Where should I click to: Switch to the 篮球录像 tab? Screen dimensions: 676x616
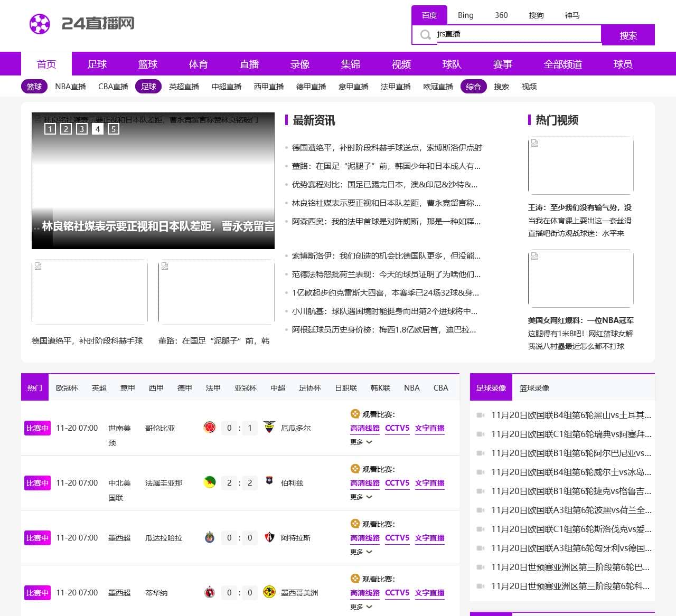(x=534, y=388)
